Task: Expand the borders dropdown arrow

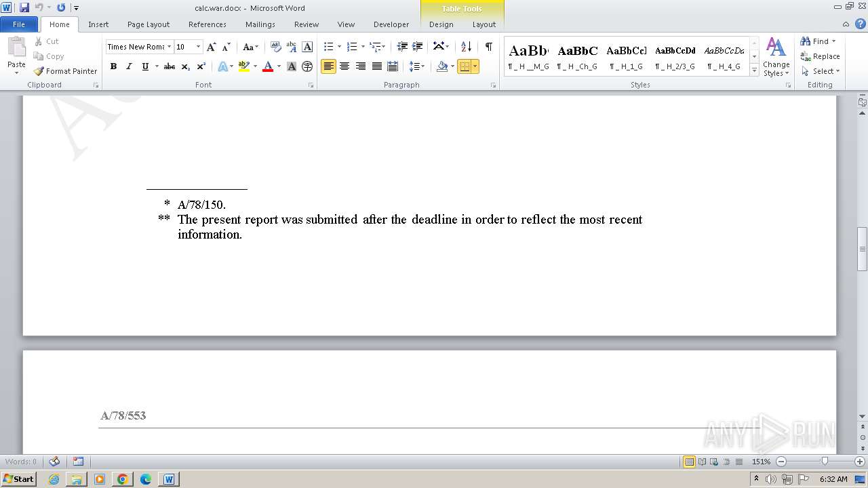Action: coord(475,66)
